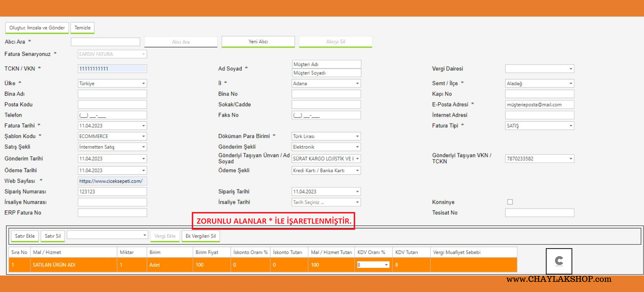Click the Chaylak logo icon

click(559, 261)
